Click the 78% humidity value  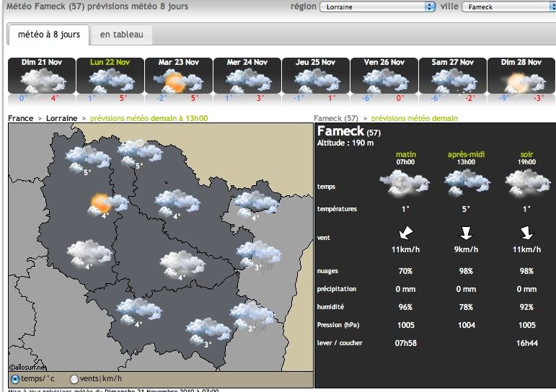coord(466,307)
